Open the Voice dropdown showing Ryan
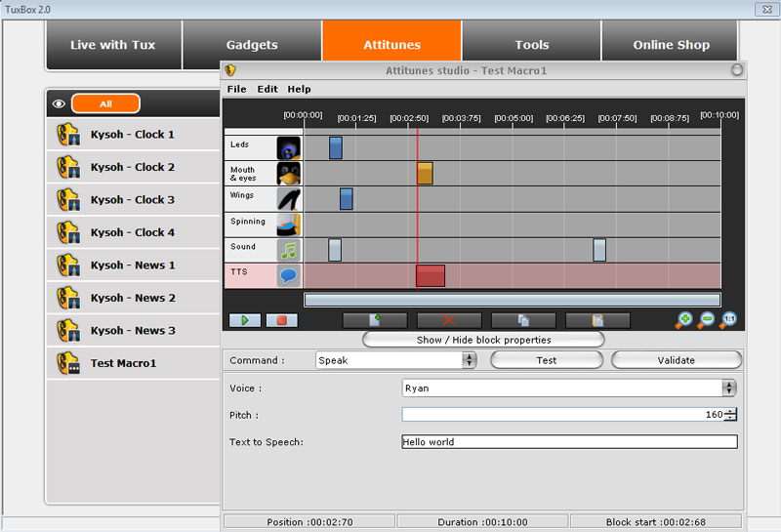The image size is (781, 532). click(570, 388)
